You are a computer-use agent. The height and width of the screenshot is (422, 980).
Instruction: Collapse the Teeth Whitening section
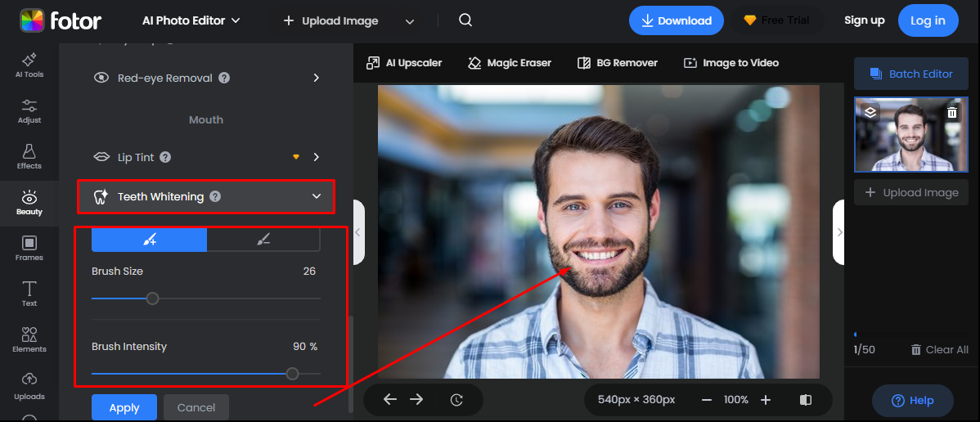pos(317,196)
